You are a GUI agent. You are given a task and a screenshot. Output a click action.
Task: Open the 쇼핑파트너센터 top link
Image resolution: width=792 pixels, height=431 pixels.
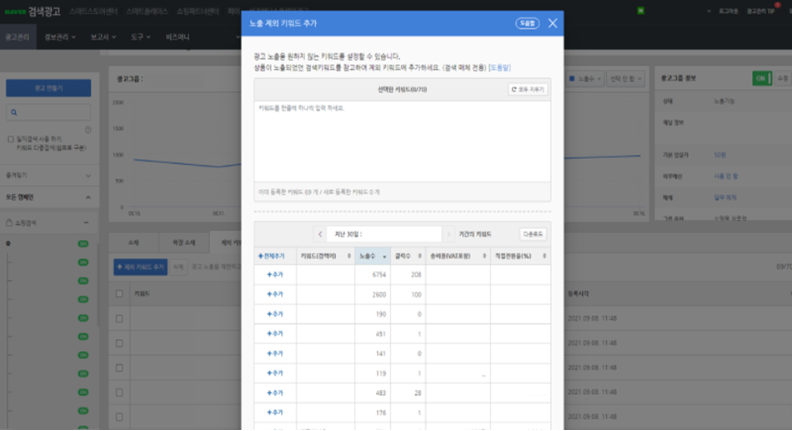[197, 11]
